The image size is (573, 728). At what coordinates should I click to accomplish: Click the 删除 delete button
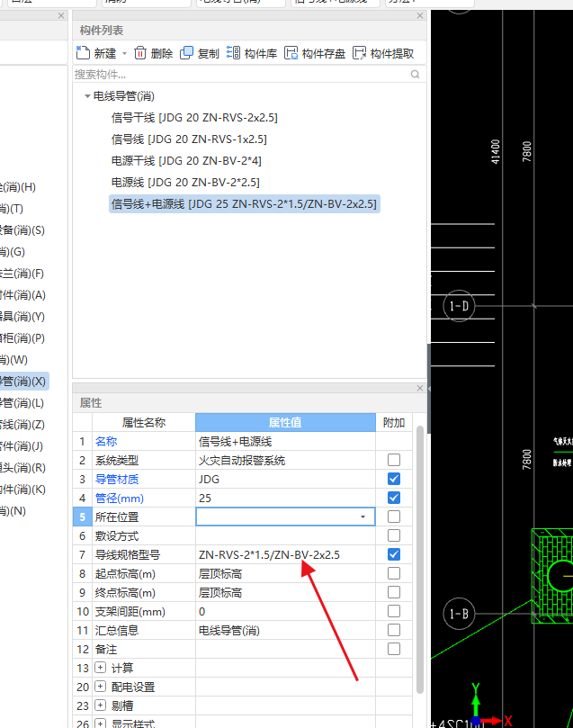click(x=153, y=53)
